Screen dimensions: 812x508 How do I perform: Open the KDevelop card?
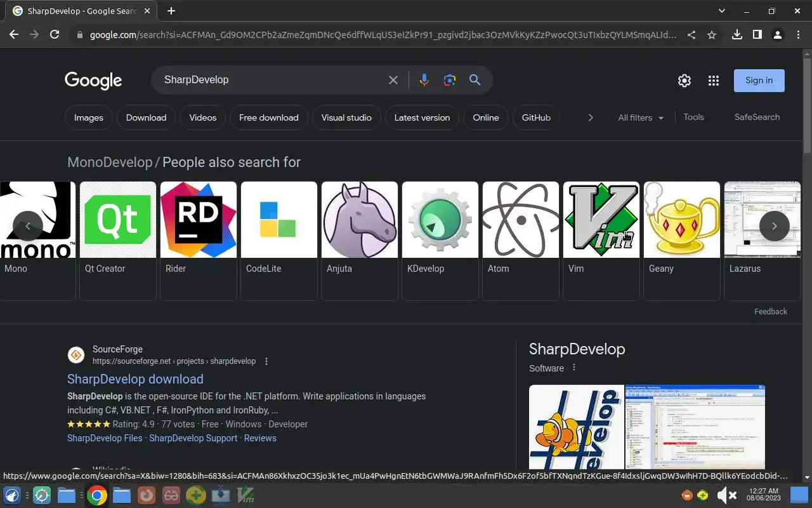[x=440, y=241]
